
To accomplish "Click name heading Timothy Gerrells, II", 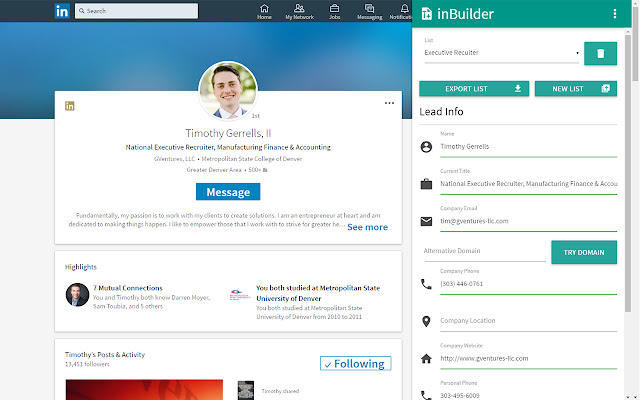I will pyautogui.click(x=228, y=133).
